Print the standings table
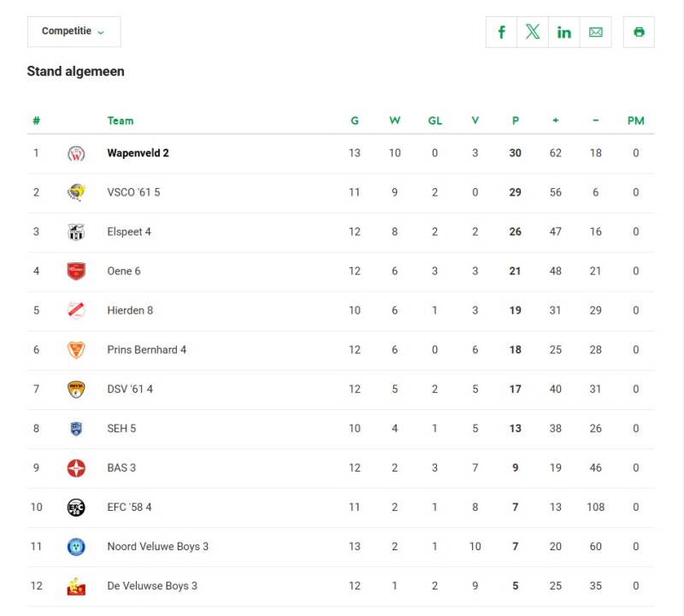684x616 pixels. (639, 32)
